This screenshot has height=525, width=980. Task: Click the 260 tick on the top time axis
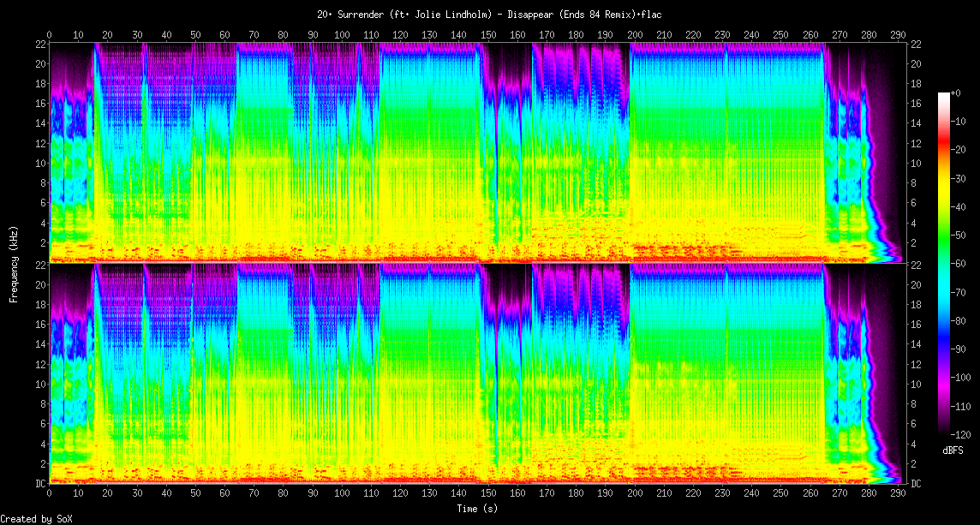[810, 34]
